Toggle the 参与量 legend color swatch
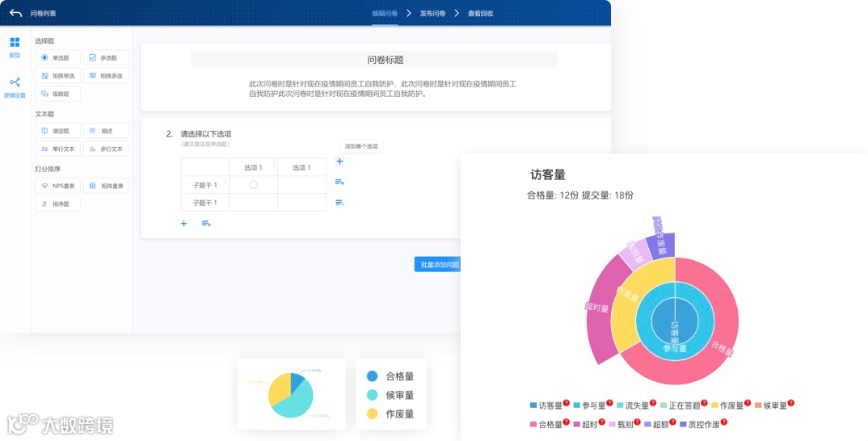868x441 pixels. point(576,405)
